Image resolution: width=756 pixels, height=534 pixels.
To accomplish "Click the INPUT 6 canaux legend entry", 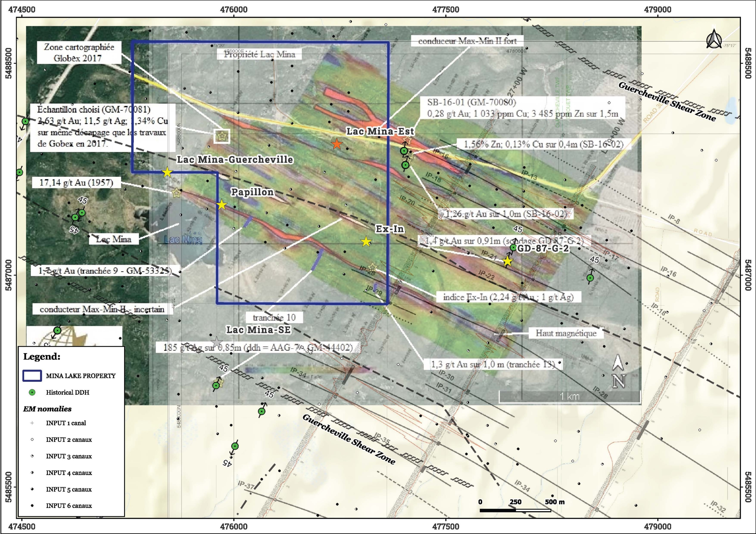I will point(69,506).
